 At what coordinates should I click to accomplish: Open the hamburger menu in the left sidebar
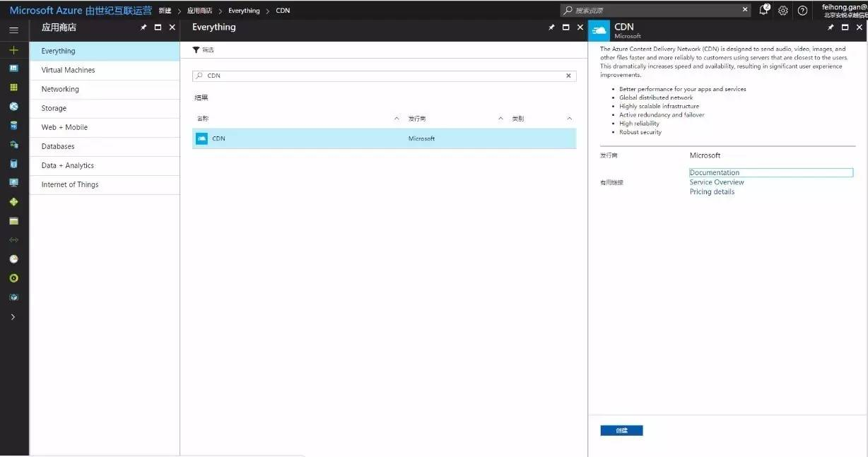point(13,30)
